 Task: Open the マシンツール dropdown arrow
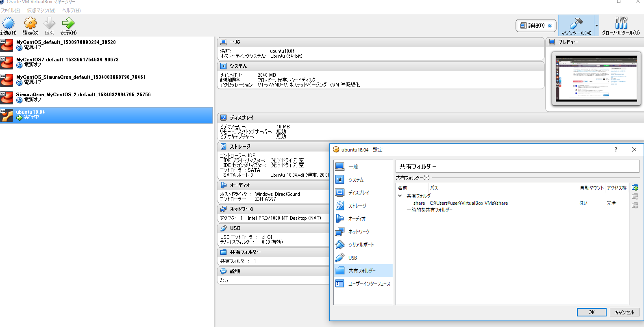tap(596, 26)
